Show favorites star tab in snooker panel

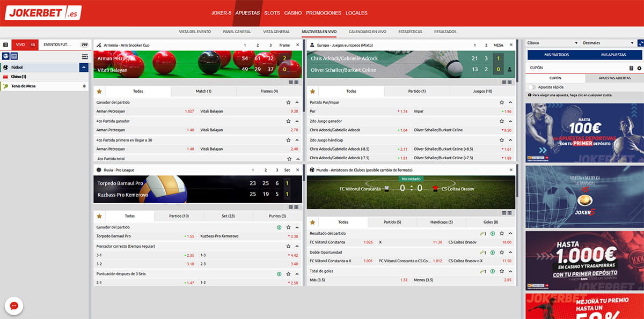99,92
